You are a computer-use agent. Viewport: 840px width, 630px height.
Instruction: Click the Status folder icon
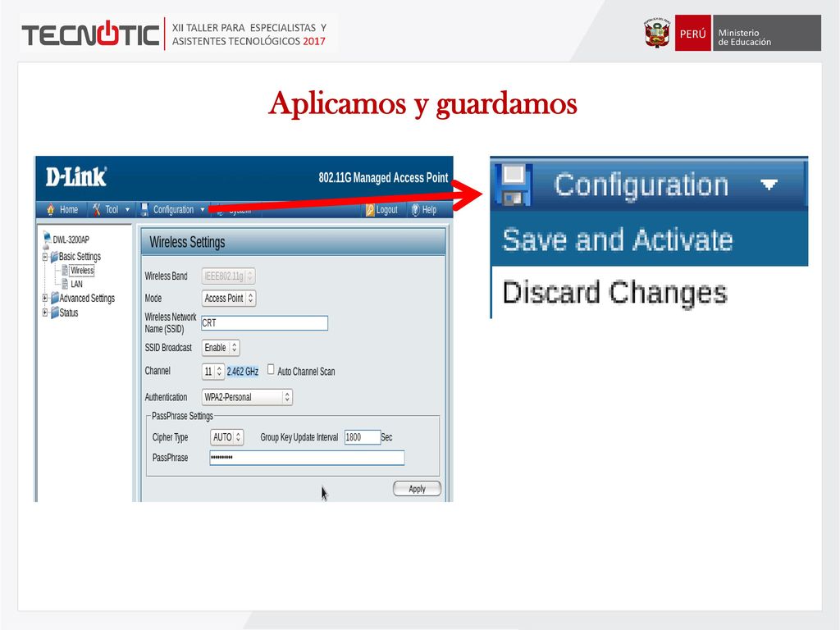(55, 313)
